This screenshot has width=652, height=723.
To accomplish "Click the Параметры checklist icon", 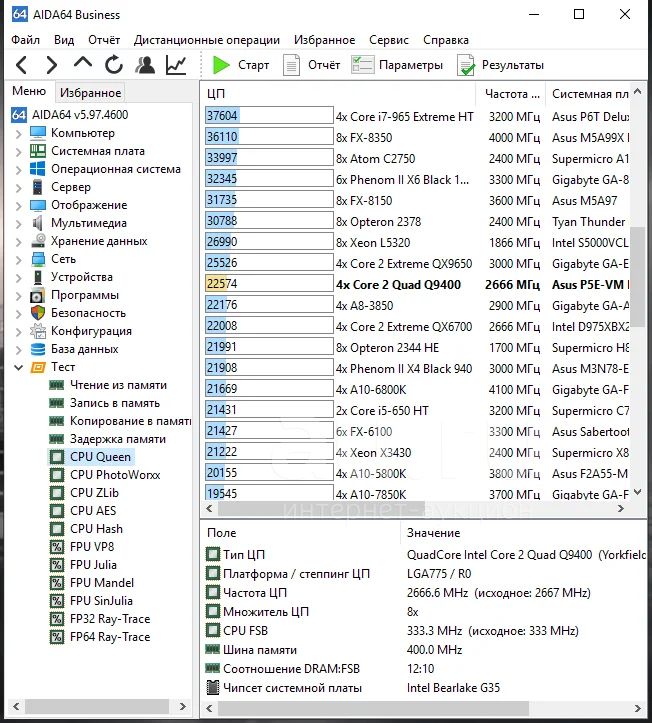I will (x=362, y=65).
